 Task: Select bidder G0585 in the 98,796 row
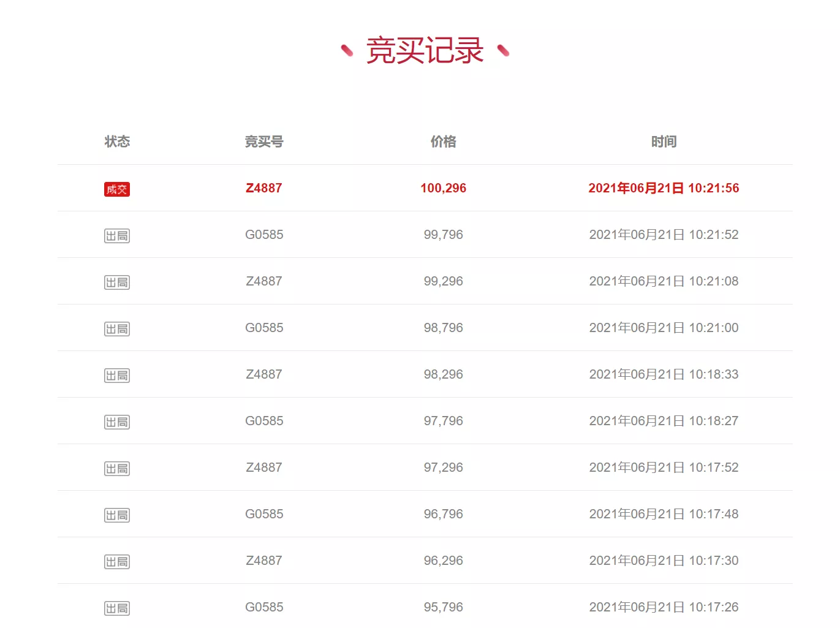coord(264,328)
